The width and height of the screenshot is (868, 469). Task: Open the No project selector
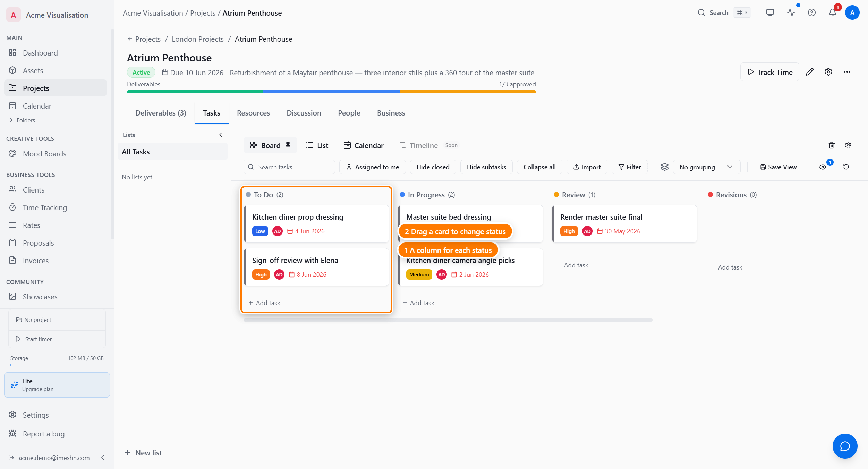coord(57,319)
